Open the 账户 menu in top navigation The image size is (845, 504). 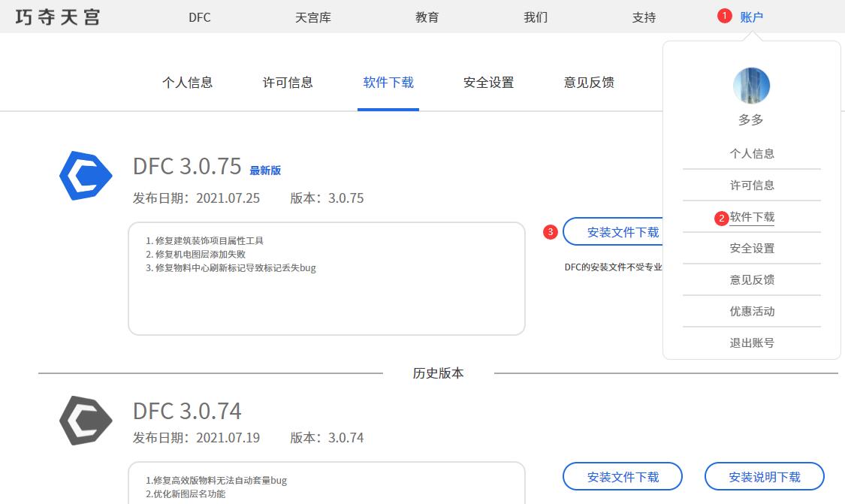751,17
